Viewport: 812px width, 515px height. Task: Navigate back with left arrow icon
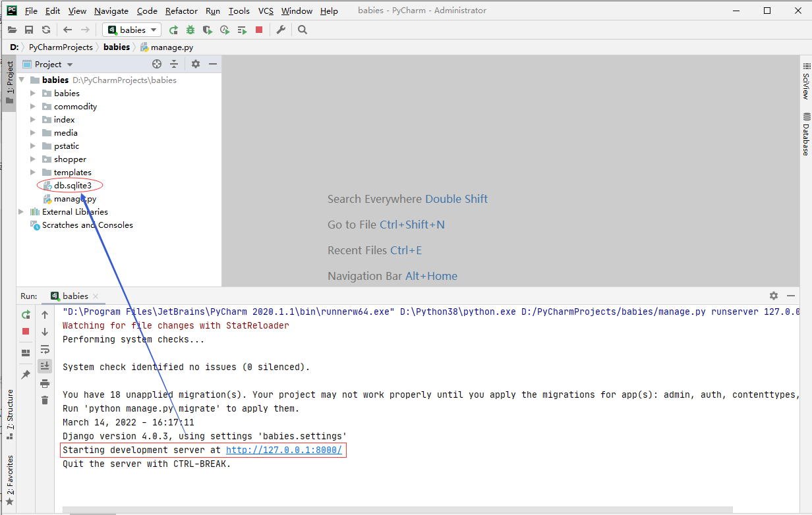[68, 30]
